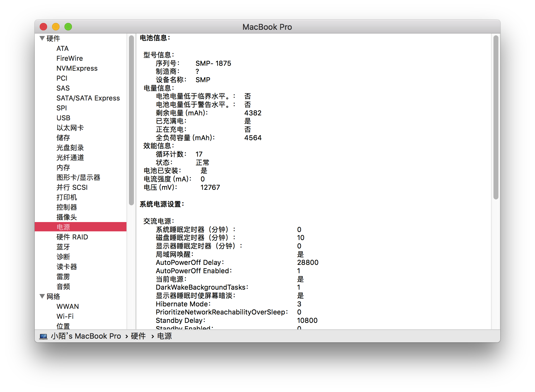This screenshot has height=392, width=535.
Task: Select PCI in the hardware list
Action: [62, 78]
